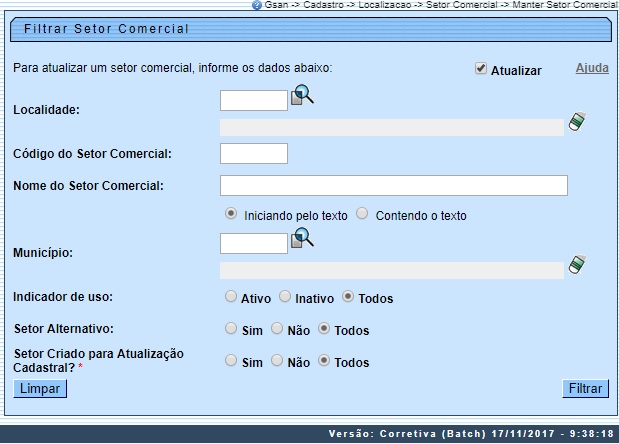The image size is (619, 444).
Task: Select Todos for Indicador de uso
Action: pos(348,297)
